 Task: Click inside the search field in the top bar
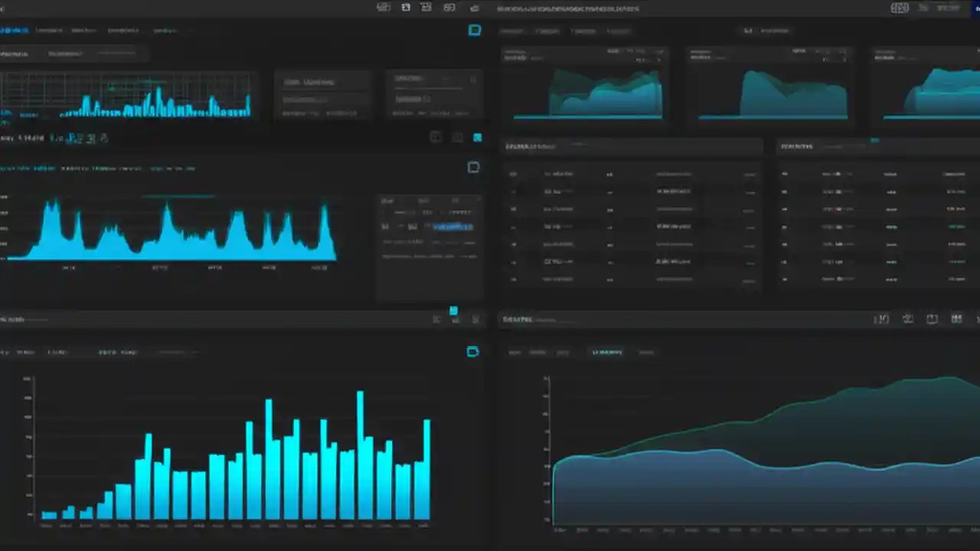coord(570,8)
